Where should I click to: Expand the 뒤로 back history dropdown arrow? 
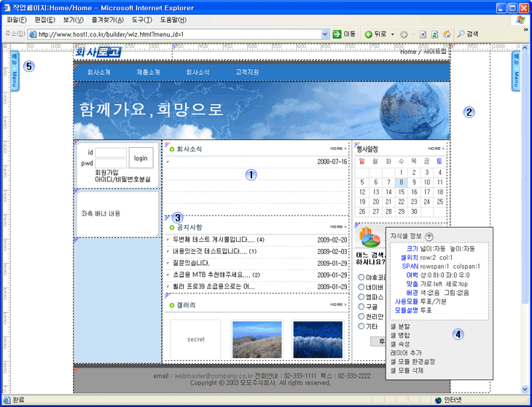[x=393, y=34]
